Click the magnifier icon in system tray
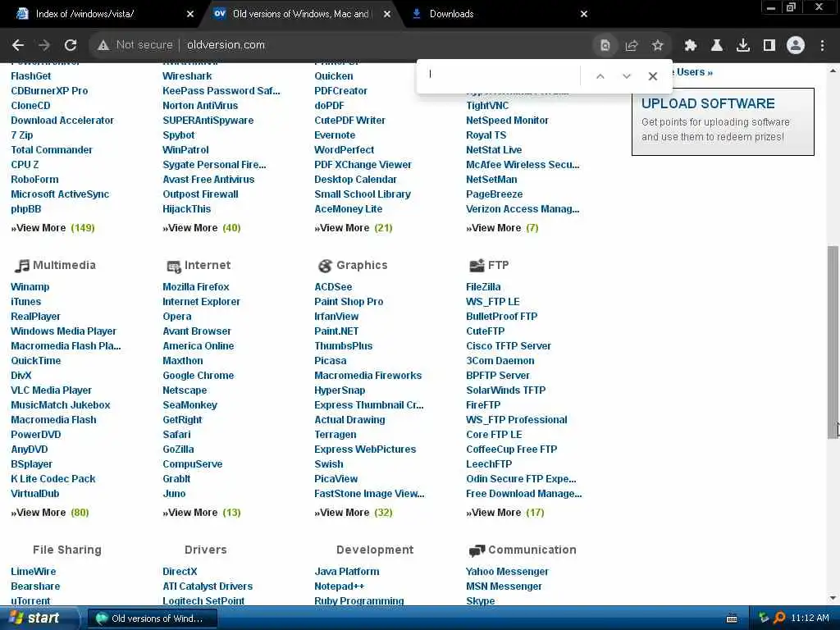840x630 pixels. (x=780, y=619)
